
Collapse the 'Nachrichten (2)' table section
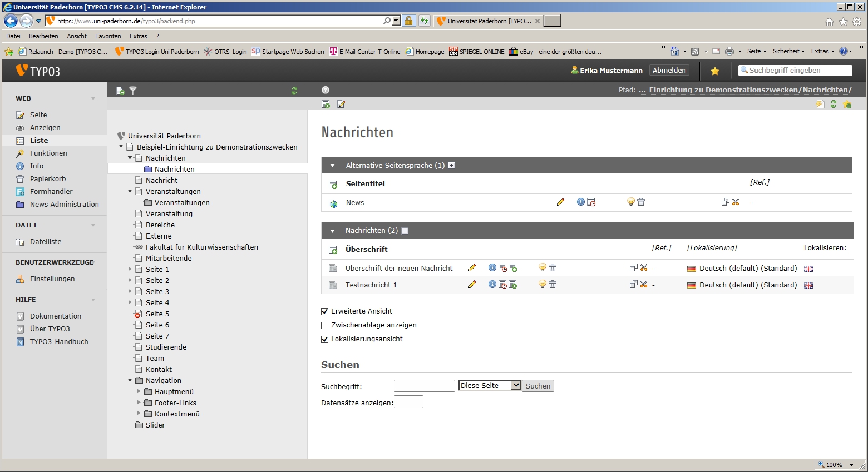pos(333,231)
